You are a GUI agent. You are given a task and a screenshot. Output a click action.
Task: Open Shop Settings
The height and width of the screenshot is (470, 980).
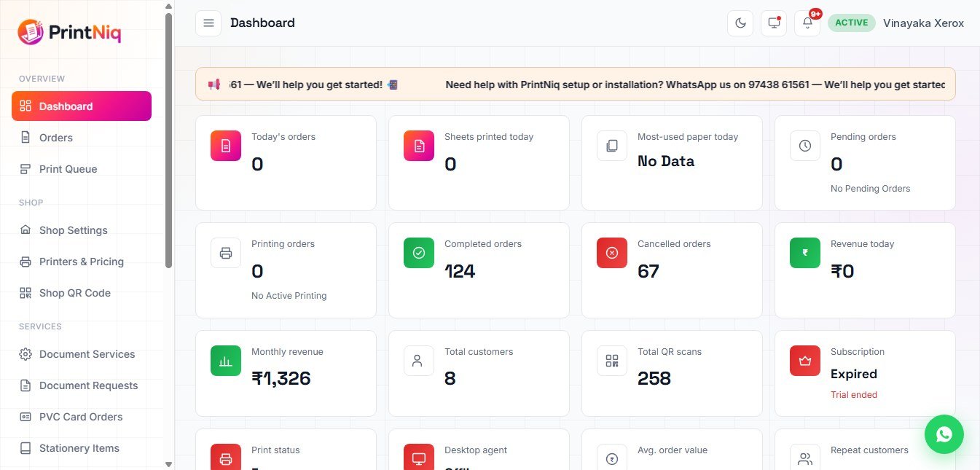82,230
